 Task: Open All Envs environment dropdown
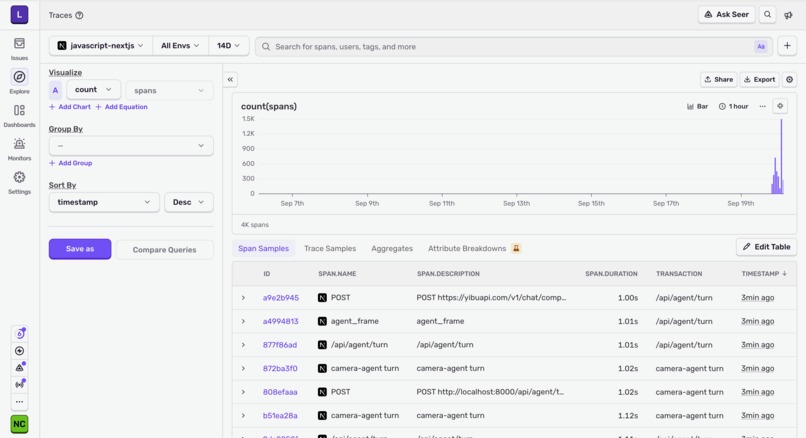(x=180, y=46)
